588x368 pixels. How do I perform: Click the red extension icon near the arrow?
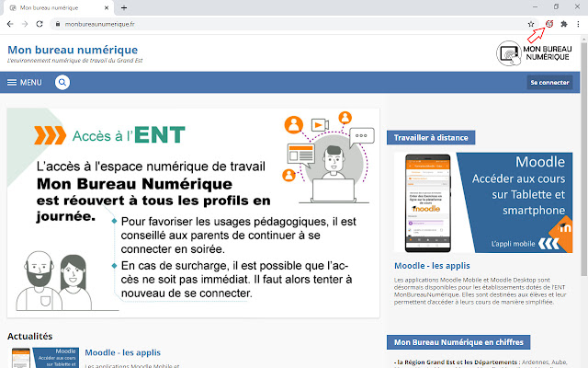pos(549,24)
